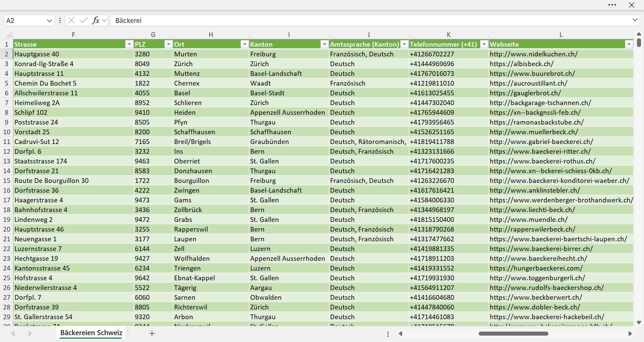
Task: Select column K header
Action: (x=448, y=35)
